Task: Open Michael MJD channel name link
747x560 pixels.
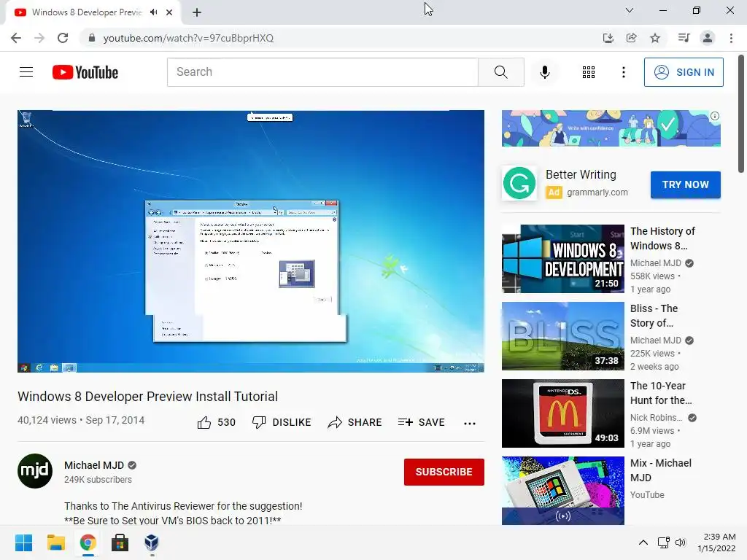Action: (94, 465)
